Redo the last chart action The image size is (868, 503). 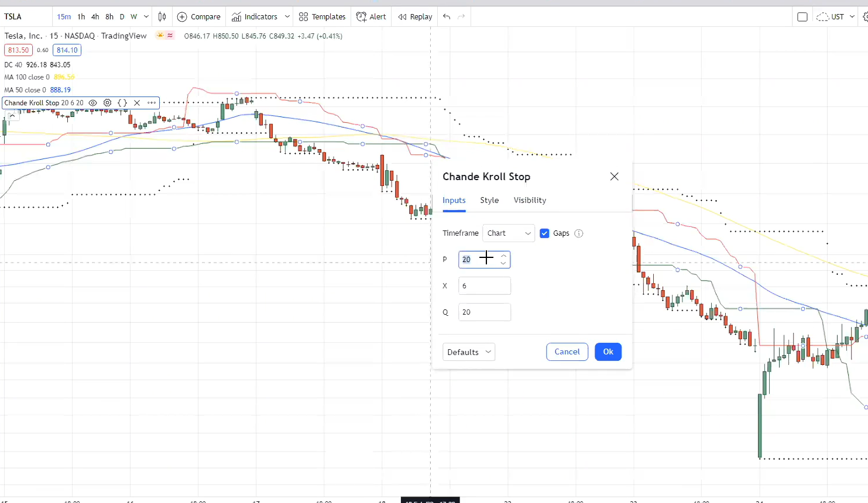(x=461, y=16)
